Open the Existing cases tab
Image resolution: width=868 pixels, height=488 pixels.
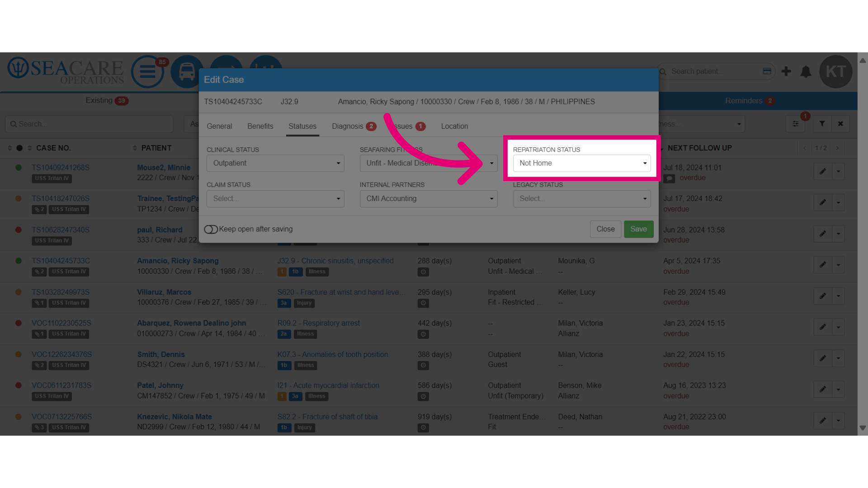point(107,101)
